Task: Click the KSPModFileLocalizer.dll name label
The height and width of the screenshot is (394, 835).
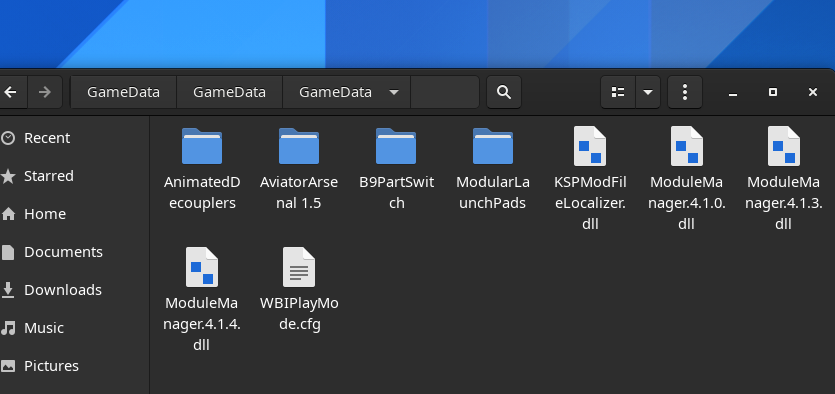Action: pos(590,203)
